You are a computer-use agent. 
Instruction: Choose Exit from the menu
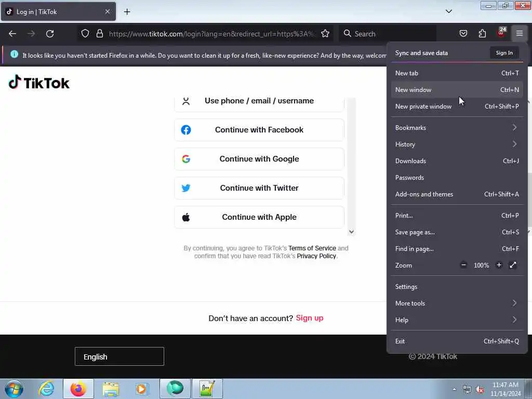(457, 341)
